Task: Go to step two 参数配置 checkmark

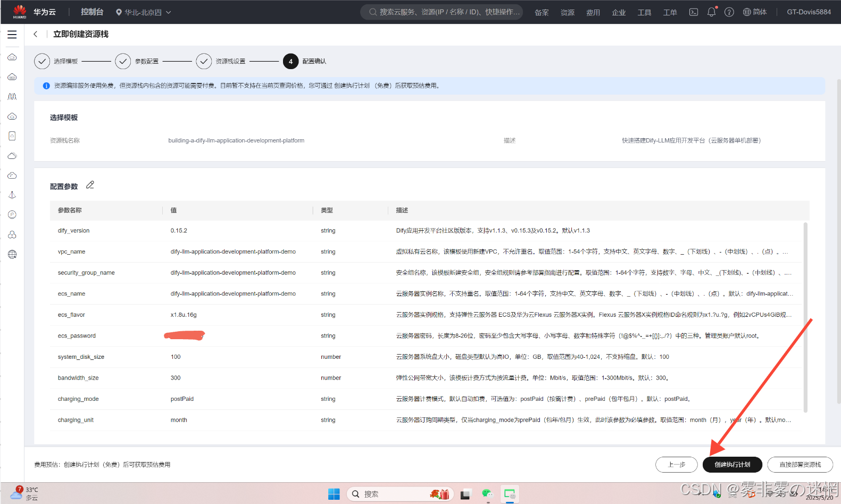Action: pyautogui.click(x=123, y=61)
